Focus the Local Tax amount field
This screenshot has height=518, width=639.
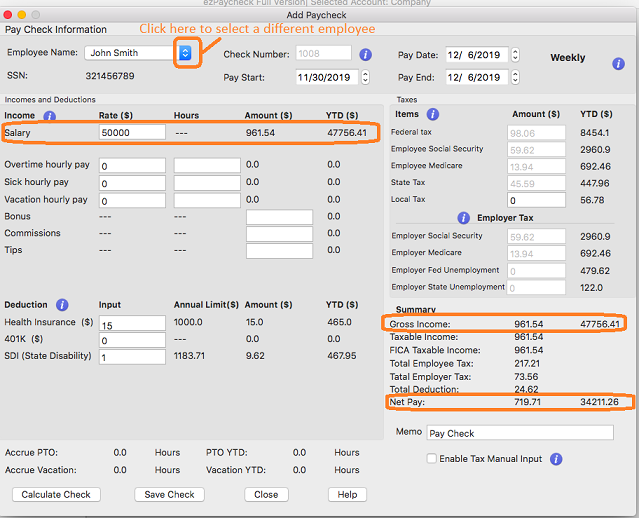(x=536, y=200)
